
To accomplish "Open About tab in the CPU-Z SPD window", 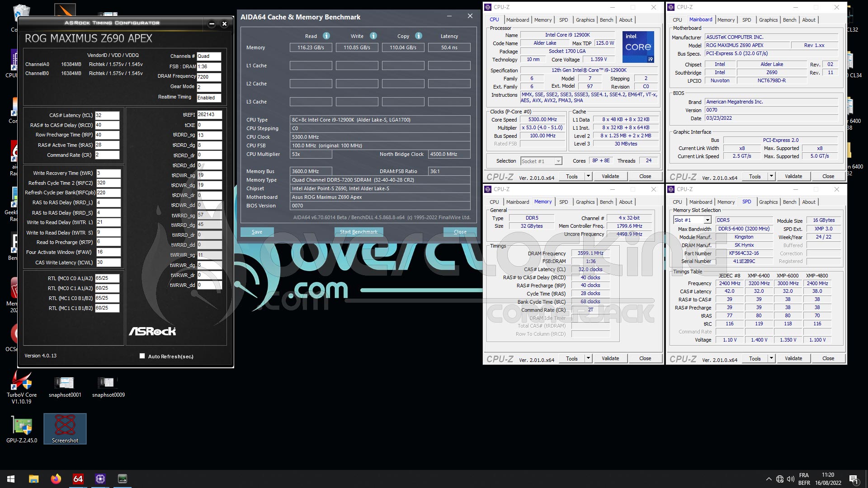I will [809, 202].
